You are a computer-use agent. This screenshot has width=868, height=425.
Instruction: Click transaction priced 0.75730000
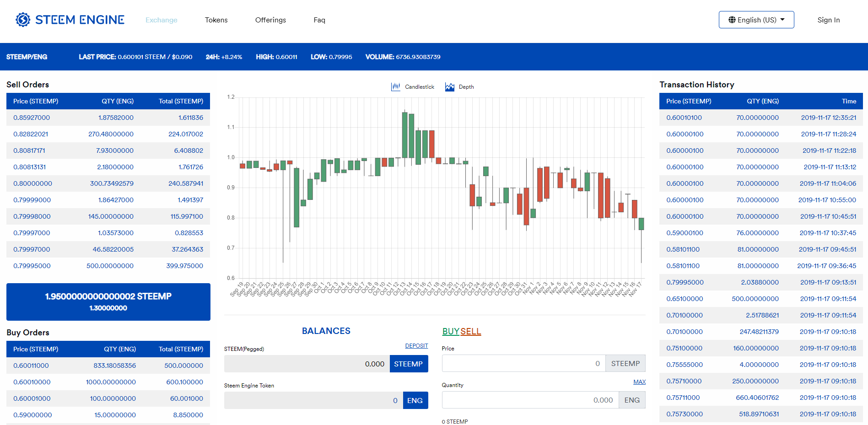[x=761, y=414]
